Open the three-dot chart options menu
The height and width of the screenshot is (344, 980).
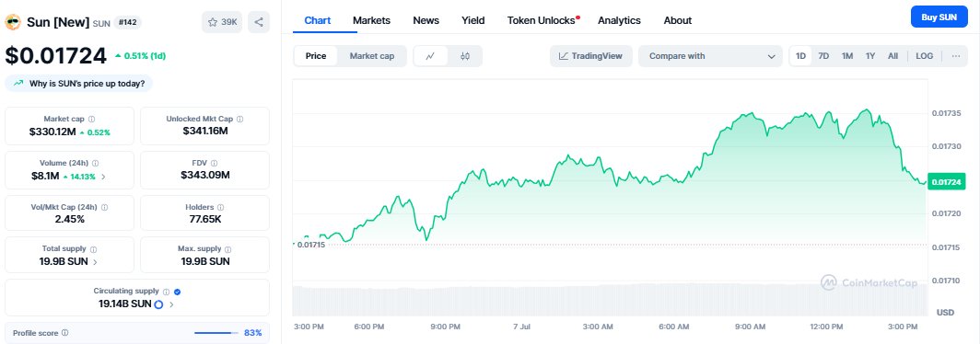[x=956, y=56]
